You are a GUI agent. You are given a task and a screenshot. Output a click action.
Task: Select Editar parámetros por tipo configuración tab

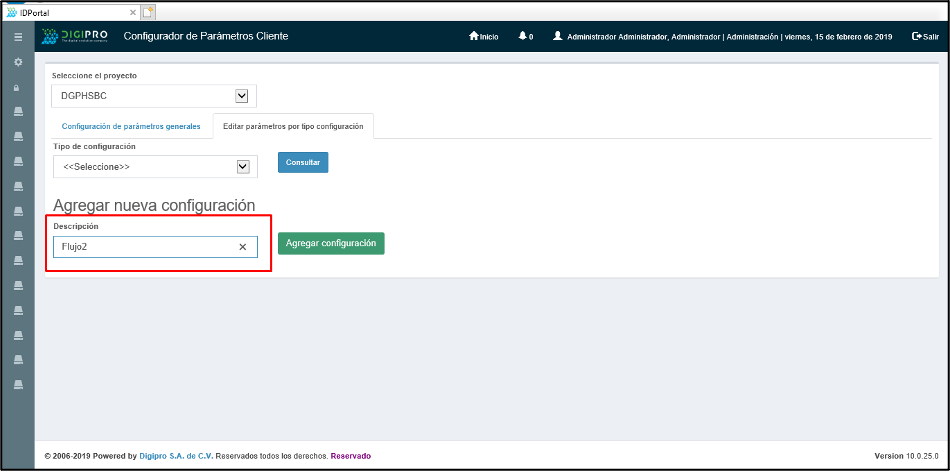click(292, 126)
